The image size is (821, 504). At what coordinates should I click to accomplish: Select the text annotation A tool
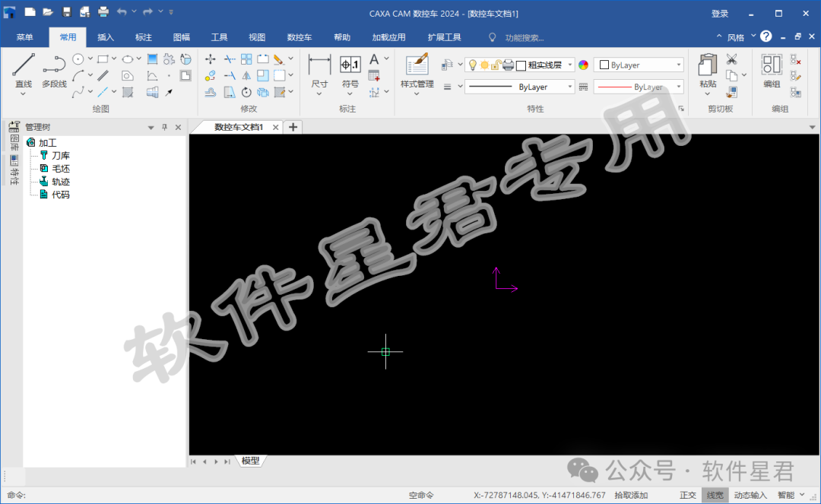point(374,59)
